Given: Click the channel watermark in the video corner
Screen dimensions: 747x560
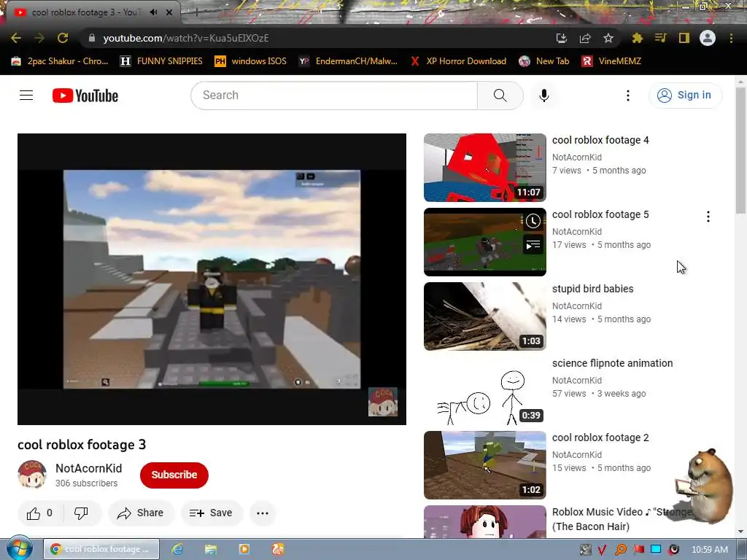Looking at the screenshot, I should click(x=382, y=402).
